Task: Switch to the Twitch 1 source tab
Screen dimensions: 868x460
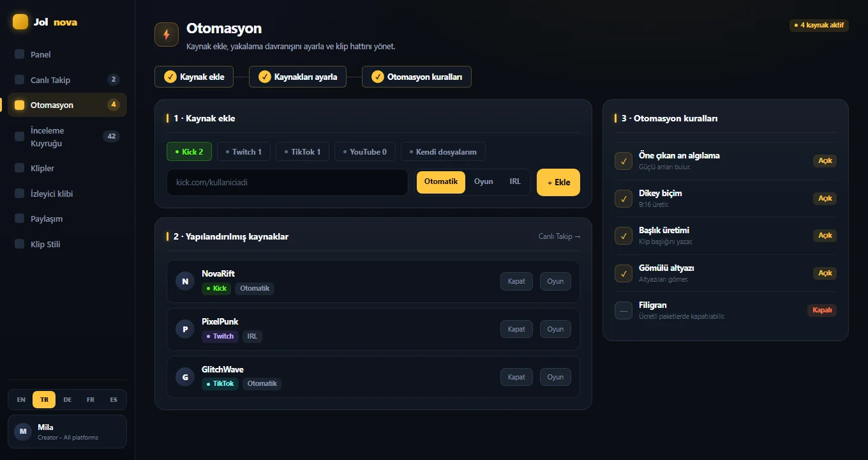Action: click(244, 151)
